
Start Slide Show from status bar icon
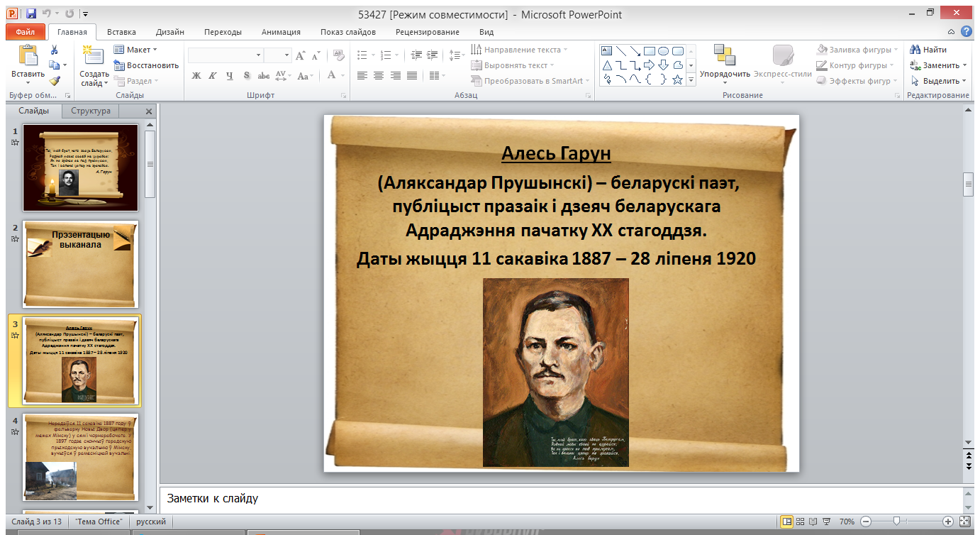click(x=825, y=522)
